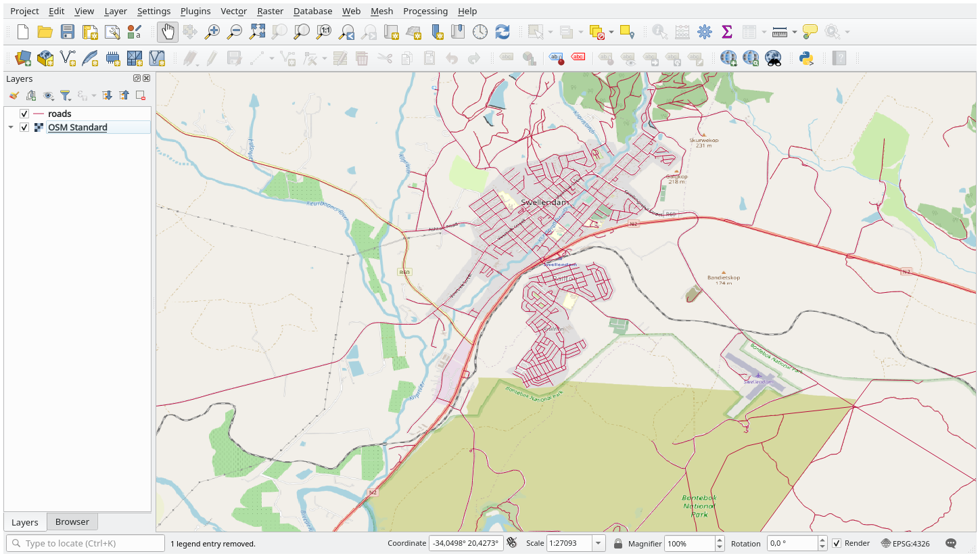
Task: Click the Refresh map button
Action: click(502, 32)
